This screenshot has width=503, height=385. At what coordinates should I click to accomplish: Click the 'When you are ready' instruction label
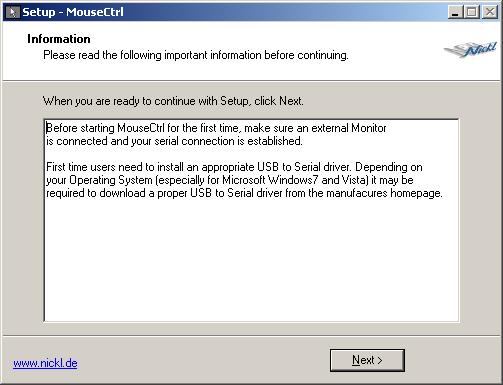(173, 101)
